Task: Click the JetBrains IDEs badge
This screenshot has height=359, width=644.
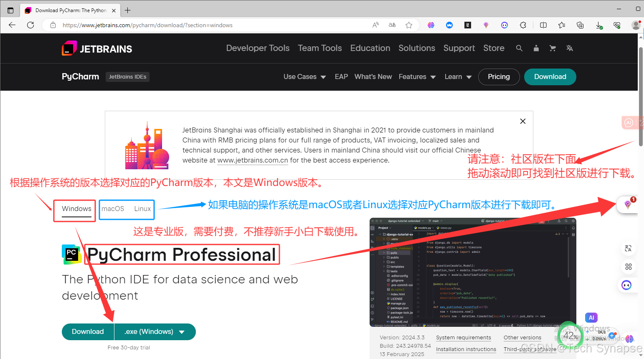Action: 127,77
